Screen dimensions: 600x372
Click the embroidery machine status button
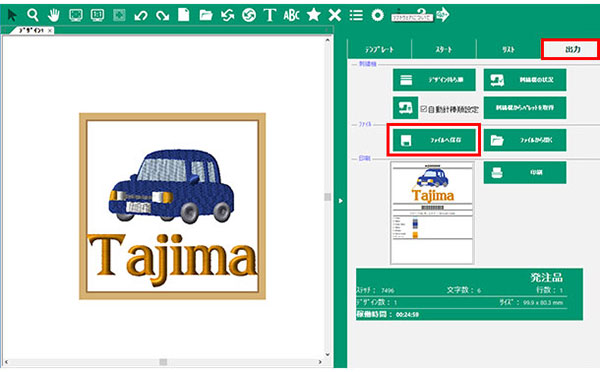(525, 80)
